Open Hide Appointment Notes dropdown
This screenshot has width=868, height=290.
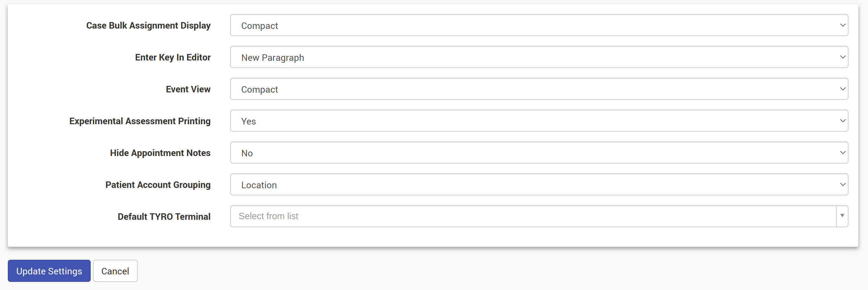[x=538, y=152]
